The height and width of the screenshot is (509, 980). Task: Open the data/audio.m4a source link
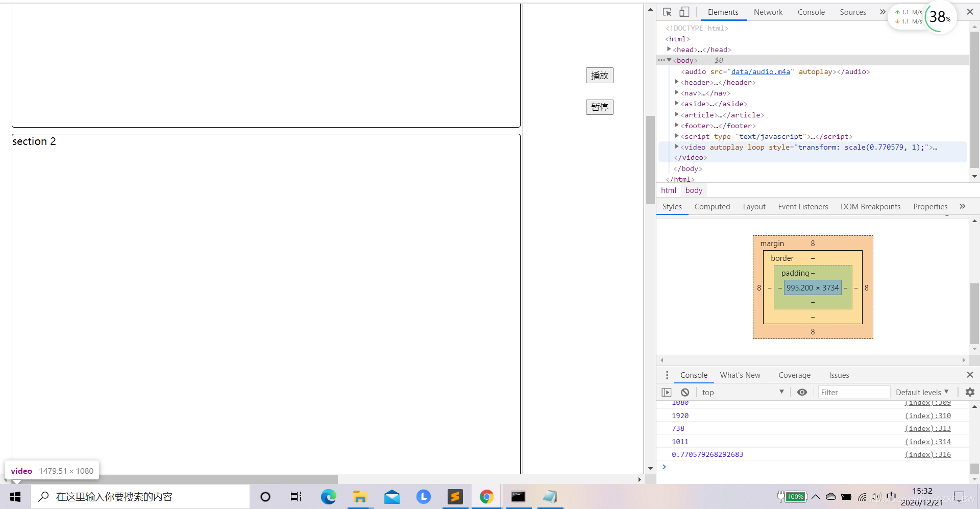point(761,71)
